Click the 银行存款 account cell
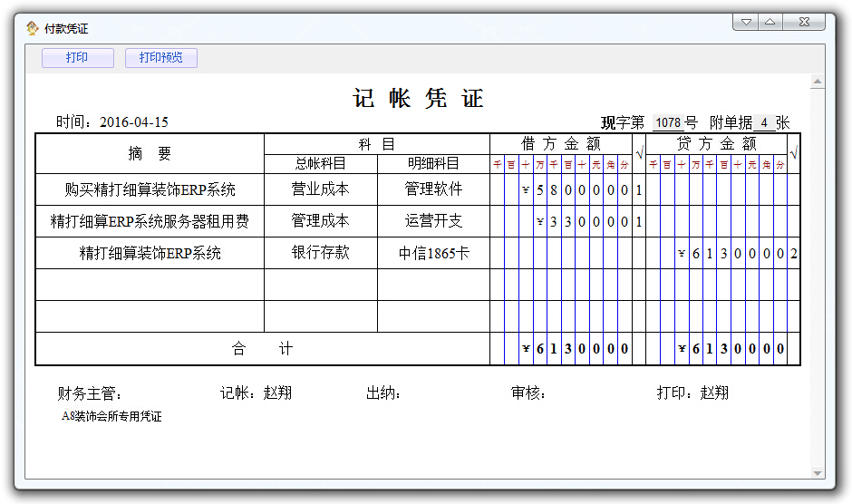Image resolution: width=852 pixels, height=504 pixels. tap(320, 253)
